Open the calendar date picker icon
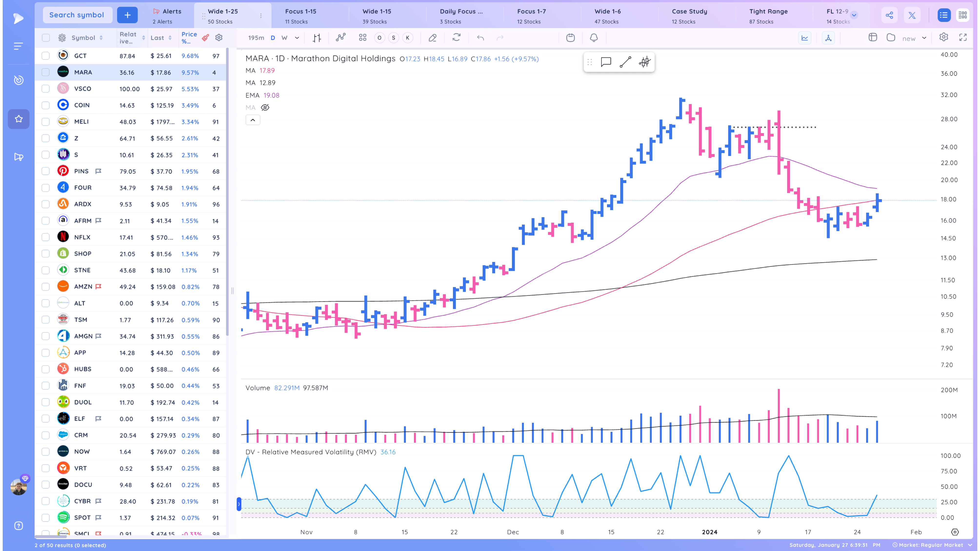The height and width of the screenshot is (551, 980). click(x=570, y=38)
